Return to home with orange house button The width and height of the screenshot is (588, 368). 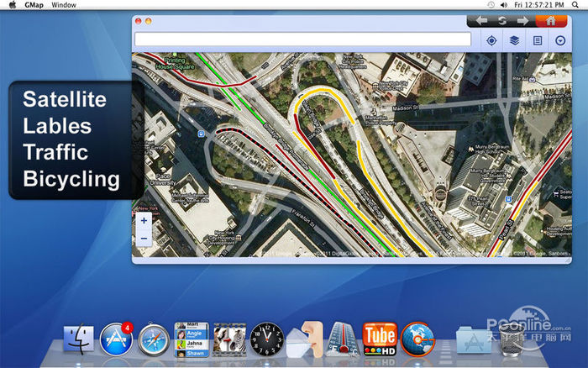point(550,21)
